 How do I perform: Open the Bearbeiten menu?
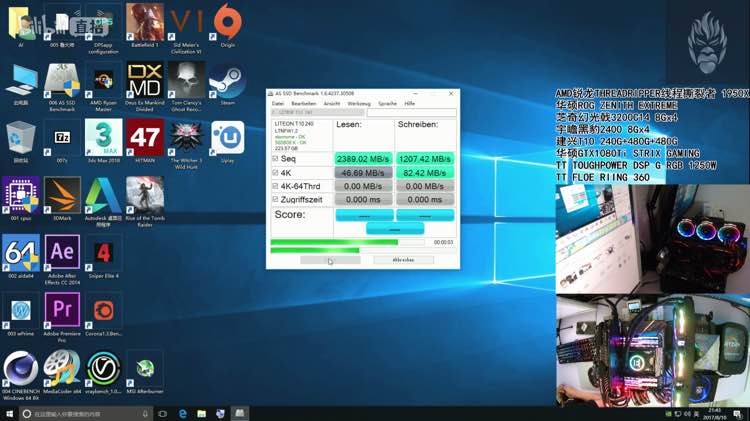[x=303, y=103]
